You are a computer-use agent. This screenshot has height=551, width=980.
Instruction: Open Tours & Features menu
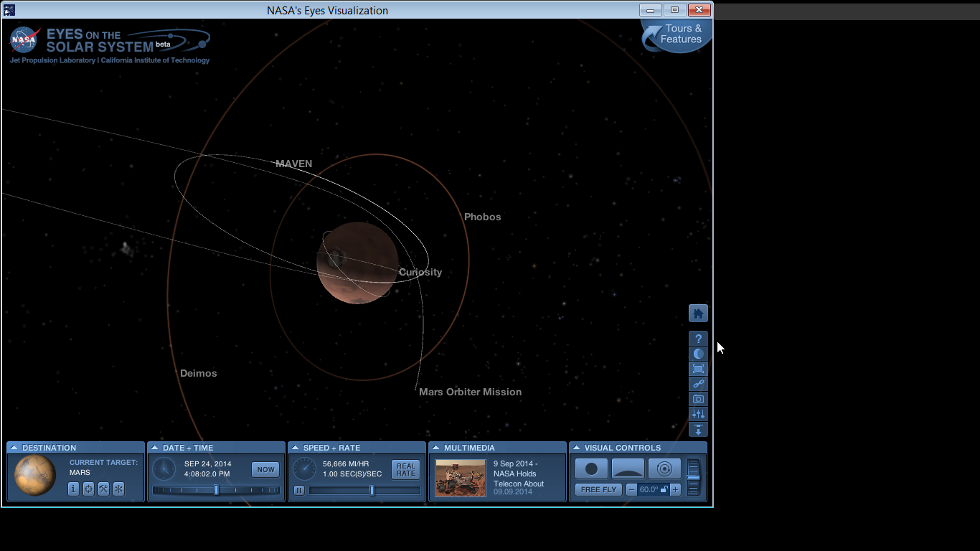pos(677,35)
